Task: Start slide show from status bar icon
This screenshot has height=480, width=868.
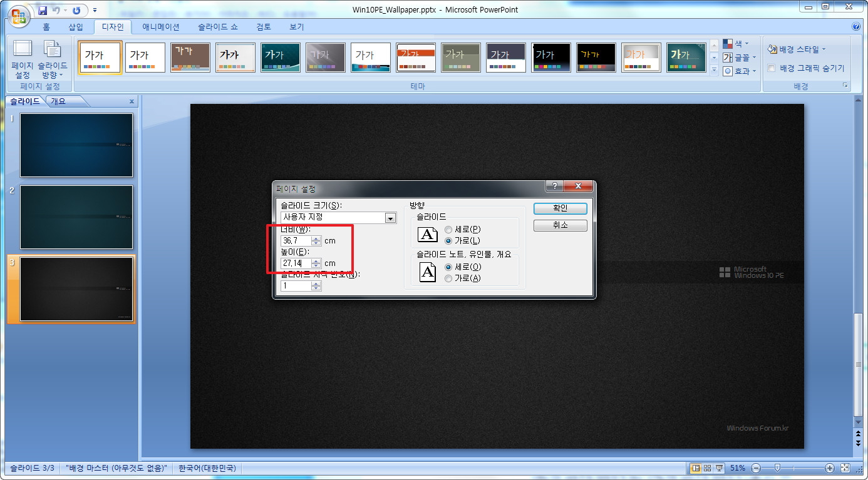Action: pos(719,468)
